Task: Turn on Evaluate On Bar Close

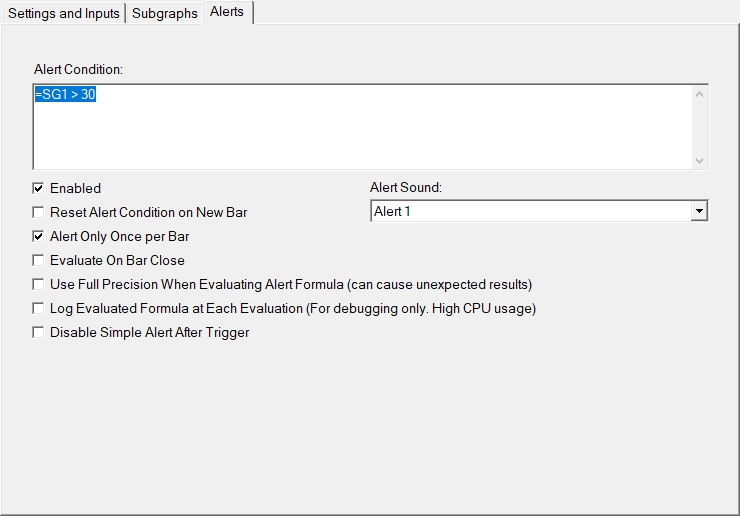Action: [x=39, y=260]
